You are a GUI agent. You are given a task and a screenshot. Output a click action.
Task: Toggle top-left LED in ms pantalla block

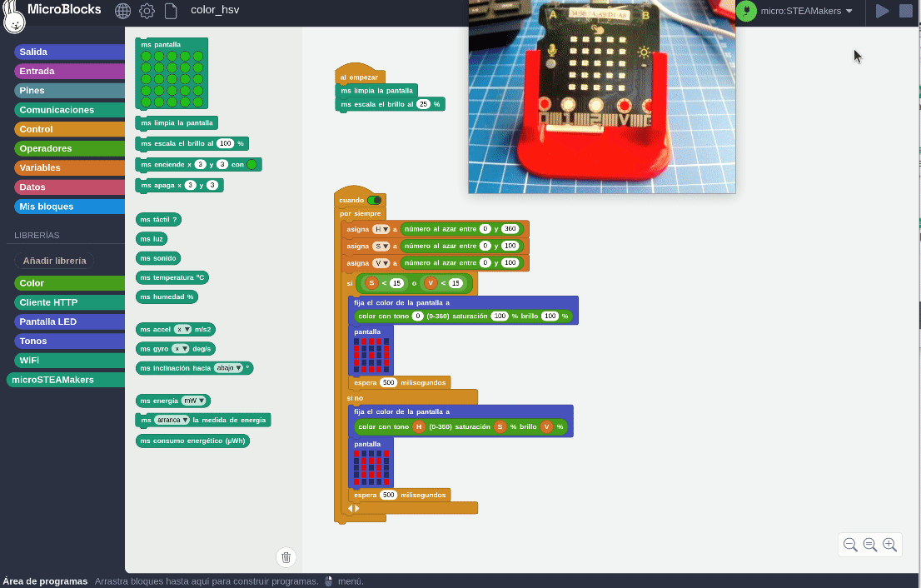click(147, 57)
